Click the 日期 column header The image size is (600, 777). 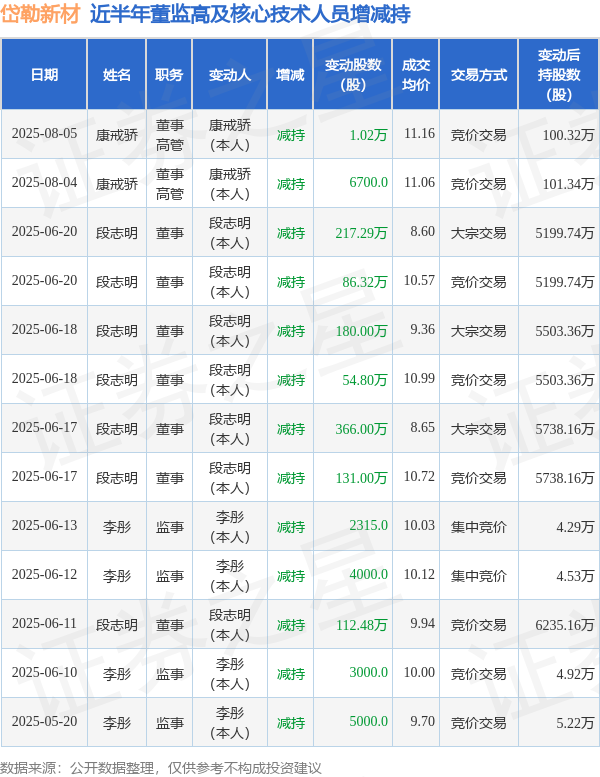coord(44,75)
